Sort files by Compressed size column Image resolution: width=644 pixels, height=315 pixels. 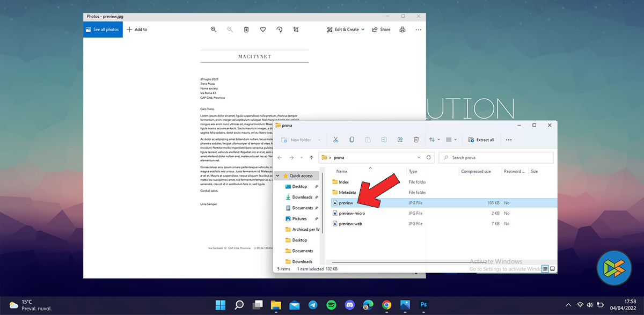tap(475, 171)
